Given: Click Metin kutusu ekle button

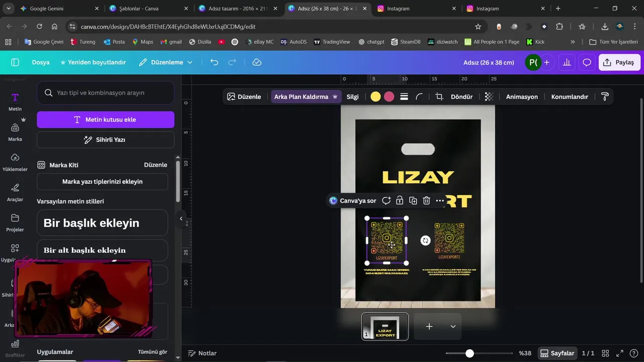Looking at the screenshot, I should 106,120.
